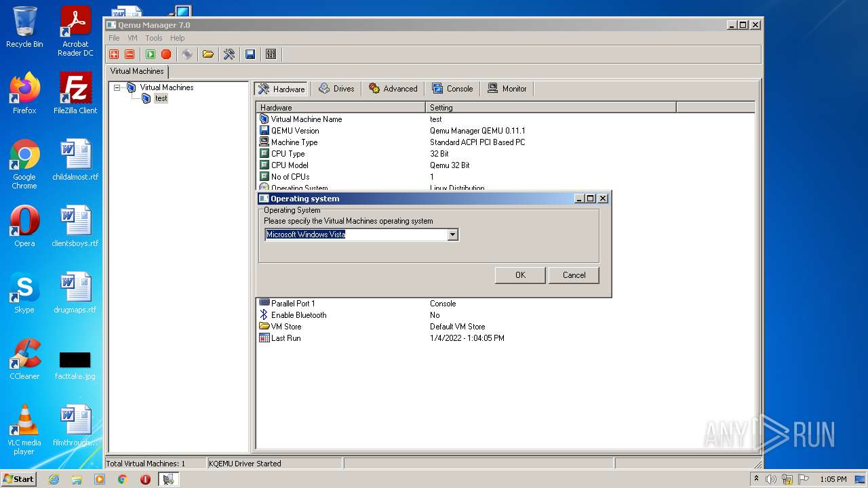Select the Virtual Machines root tree item

[166, 87]
